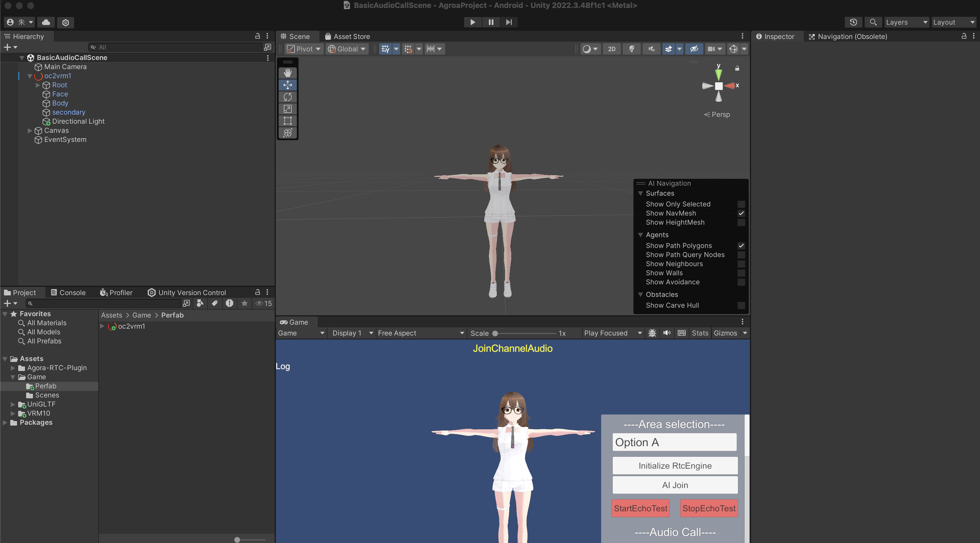Open the Play Focused dropdown

(613, 333)
